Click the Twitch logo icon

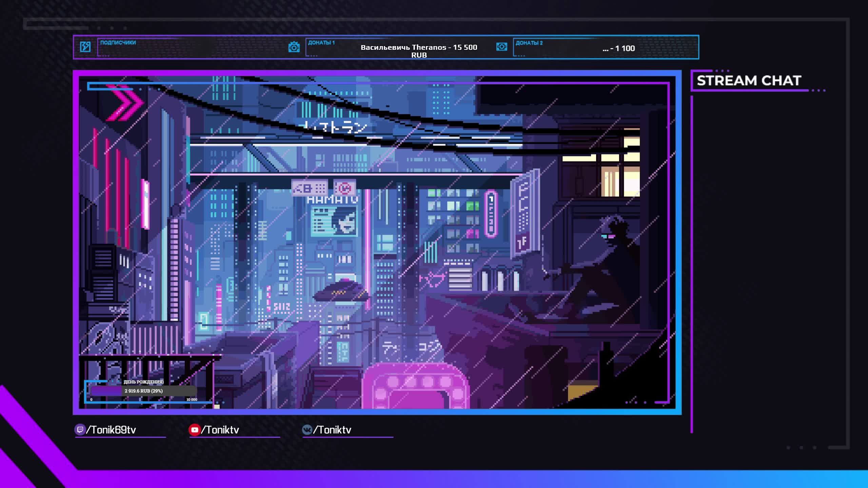click(x=80, y=430)
